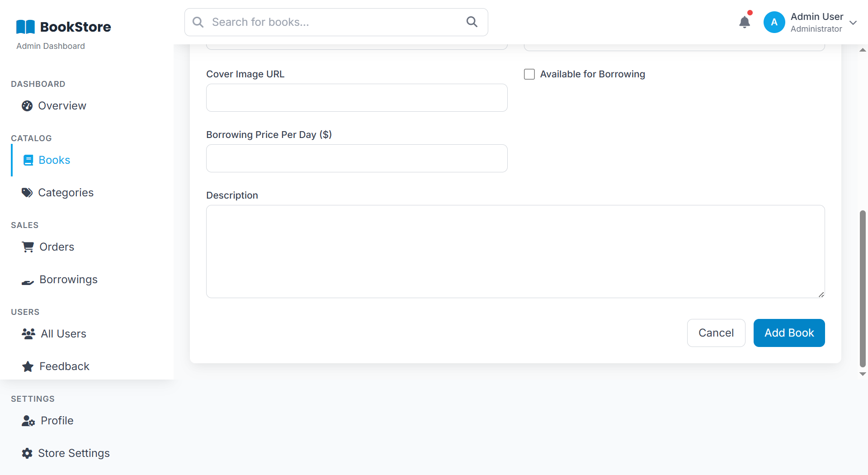This screenshot has width=868, height=475.
Task: Cancel the book form
Action: pyautogui.click(x=716, y=333)
